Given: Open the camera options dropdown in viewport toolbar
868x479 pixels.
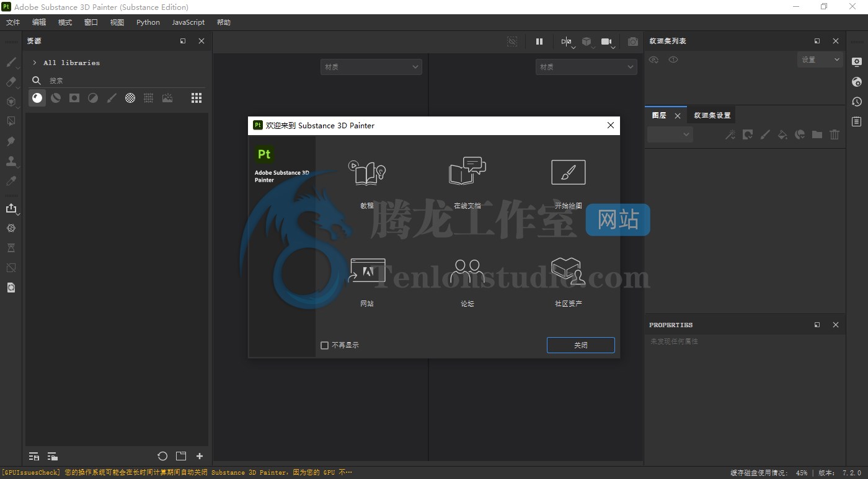Looking at the screenshot, I should (x=608, y=43).
